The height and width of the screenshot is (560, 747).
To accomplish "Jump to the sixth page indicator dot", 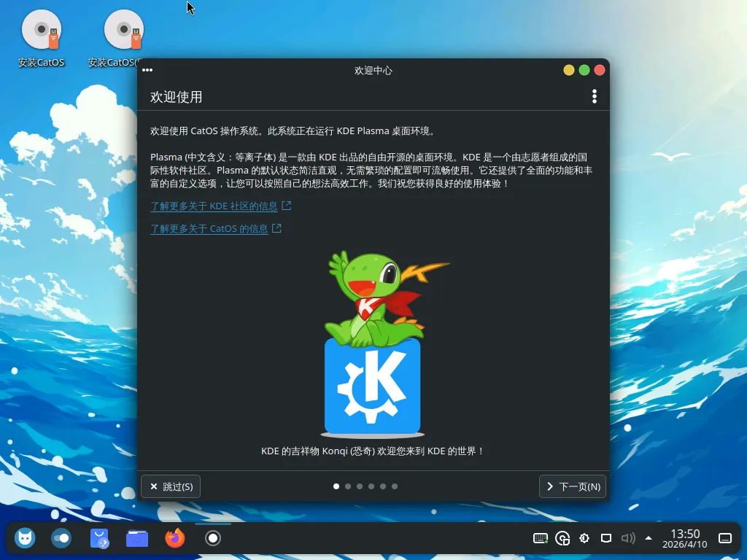I will (395, 486).
